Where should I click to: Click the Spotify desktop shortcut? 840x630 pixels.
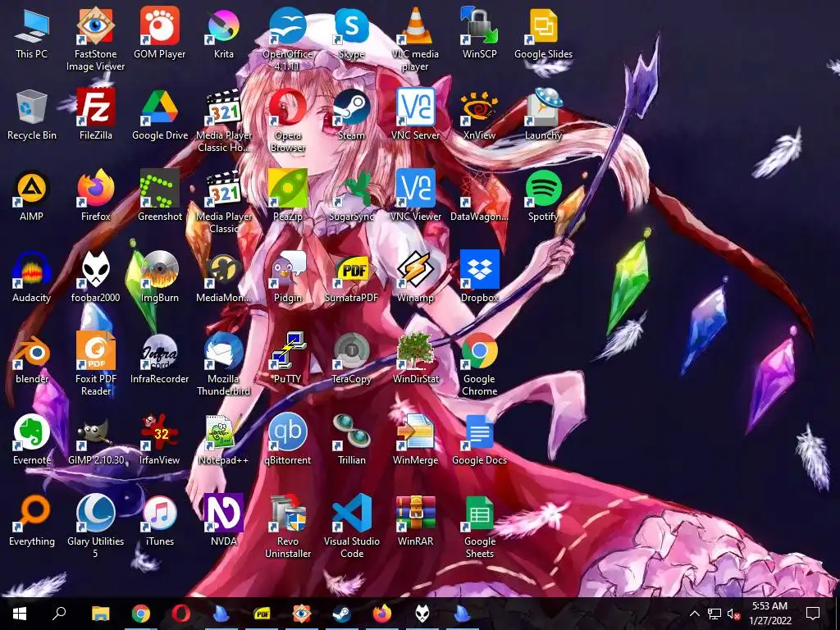click(543, 195)
